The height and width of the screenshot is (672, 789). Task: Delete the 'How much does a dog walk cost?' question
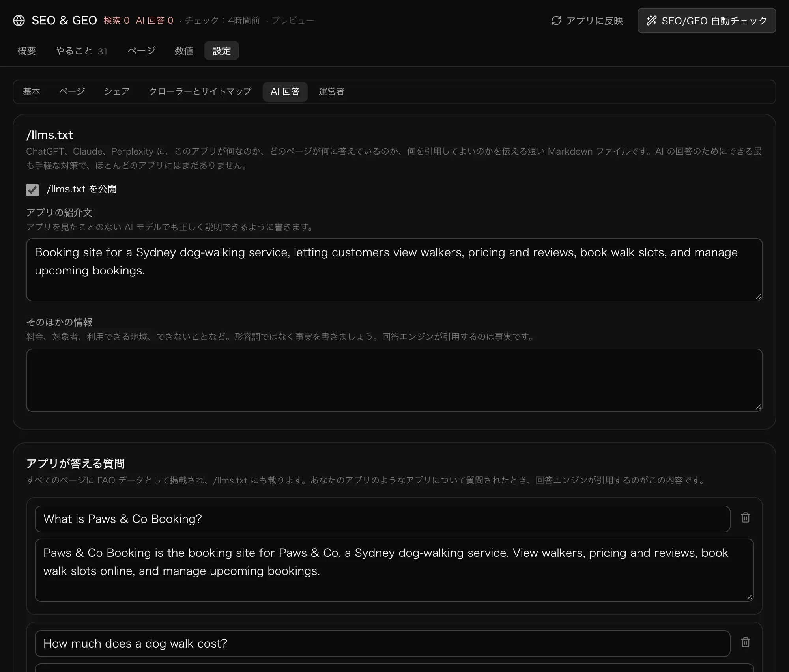745,642
